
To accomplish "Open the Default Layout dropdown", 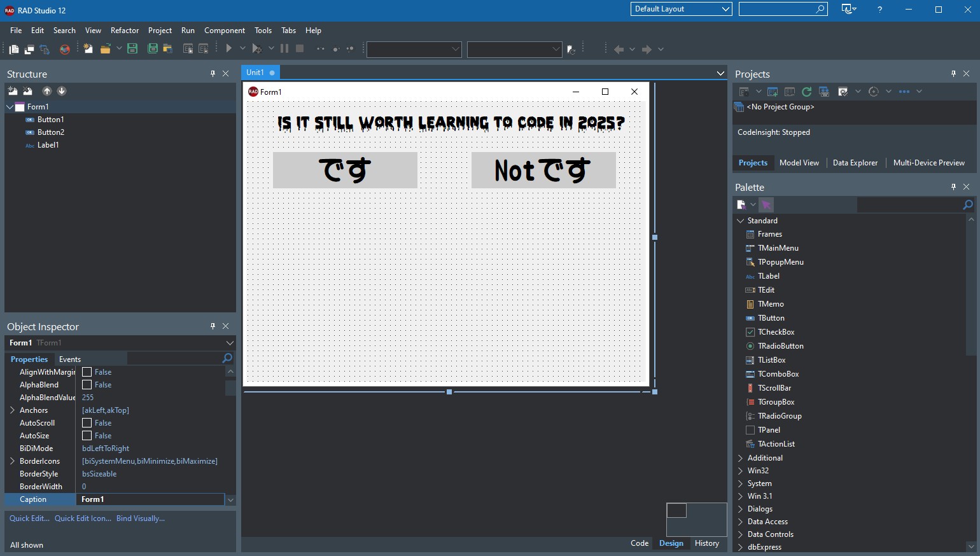I will coord(682,9).
